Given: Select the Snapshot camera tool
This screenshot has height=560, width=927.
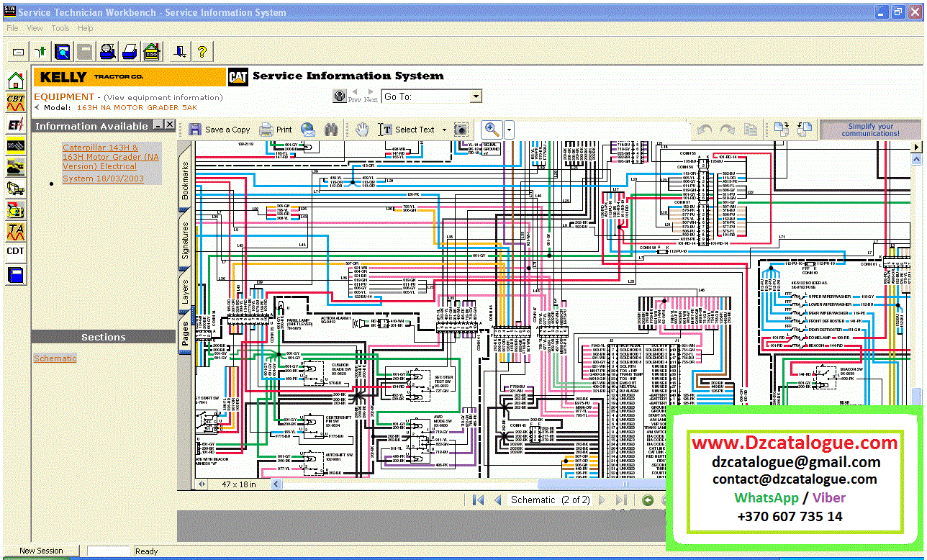Looking at the screenshot, I should point(461,130).
